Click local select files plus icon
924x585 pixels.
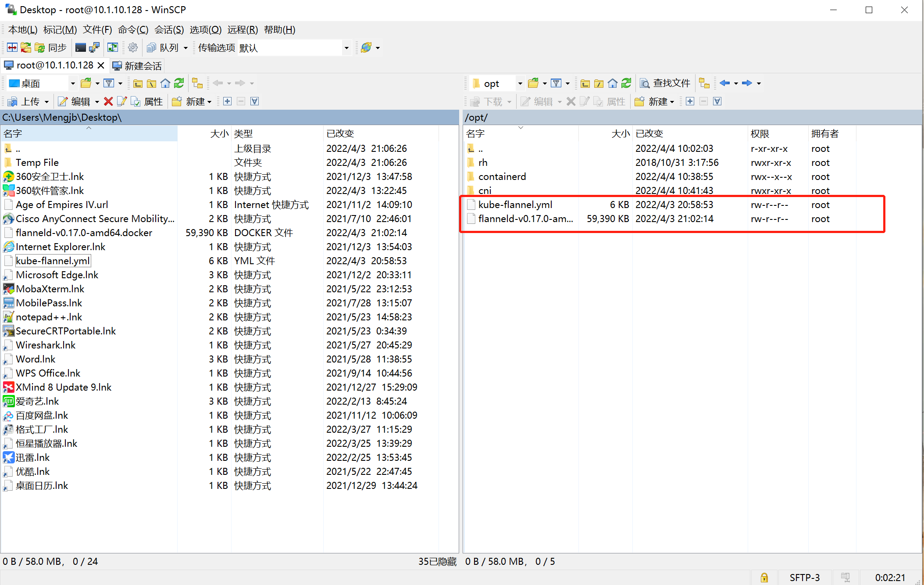(x=227, y=101)
